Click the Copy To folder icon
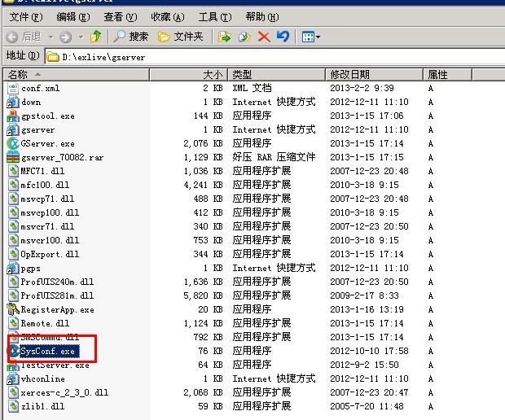The height and width of the screenshot is (420, 505). click(245, 37)
